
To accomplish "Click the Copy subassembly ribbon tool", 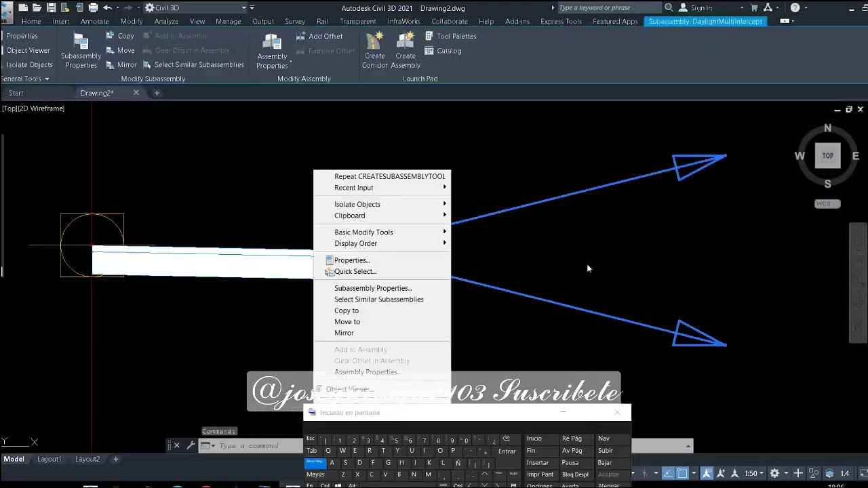I will pos(120,36).
